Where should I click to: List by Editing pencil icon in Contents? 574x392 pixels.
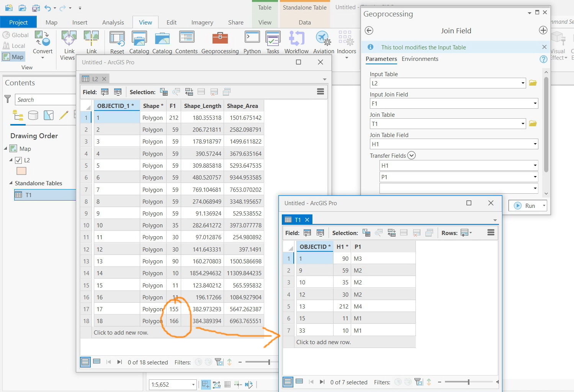[64, 115]
